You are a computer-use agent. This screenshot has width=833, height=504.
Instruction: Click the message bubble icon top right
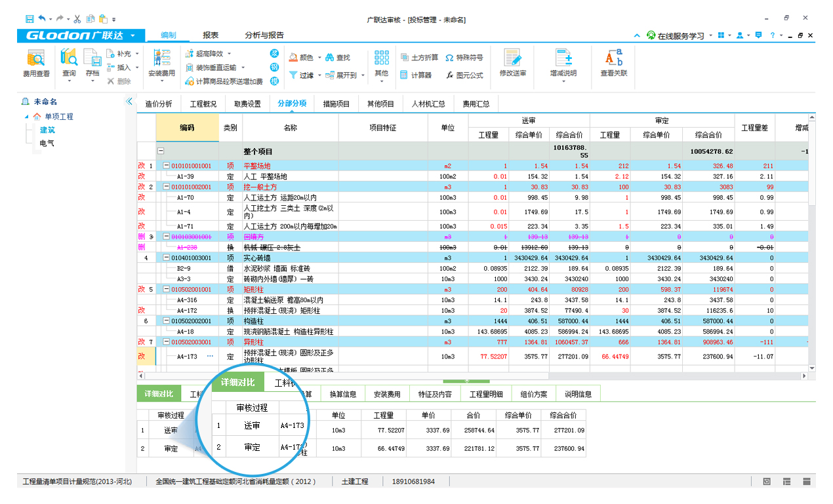coord(759,35)
